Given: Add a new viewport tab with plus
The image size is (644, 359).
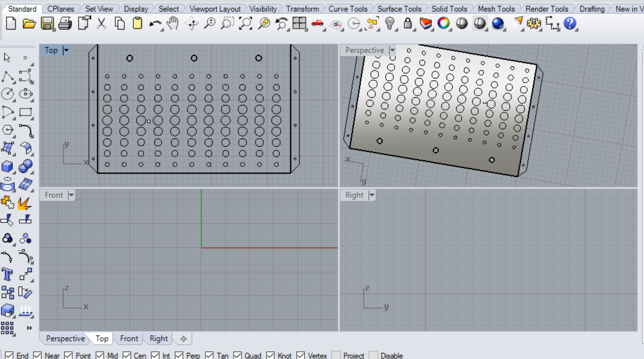Looking at the screenshot, I should coord(183,339).
